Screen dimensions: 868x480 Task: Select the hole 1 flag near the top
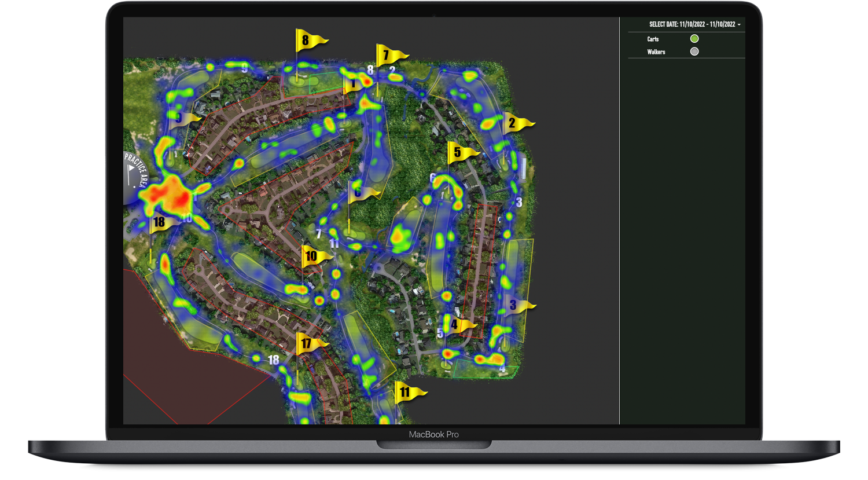point(354,82)
